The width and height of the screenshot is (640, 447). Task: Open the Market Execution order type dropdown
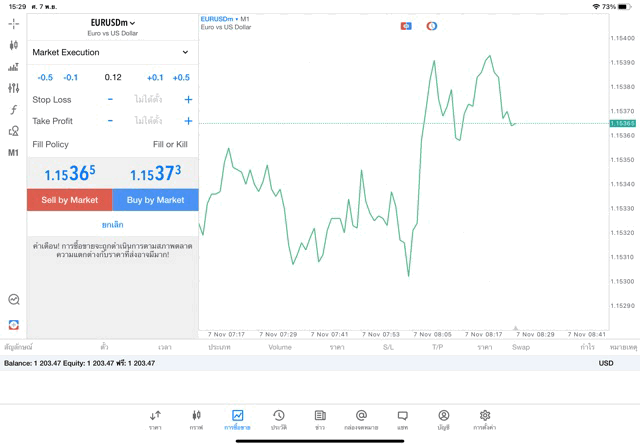pyautogui.click(x=110, y=52)
